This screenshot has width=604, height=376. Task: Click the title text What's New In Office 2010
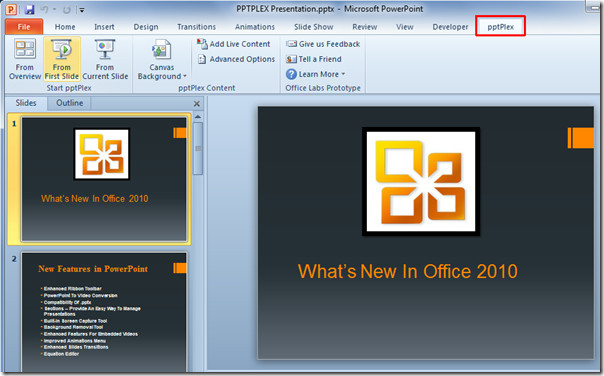408,271
